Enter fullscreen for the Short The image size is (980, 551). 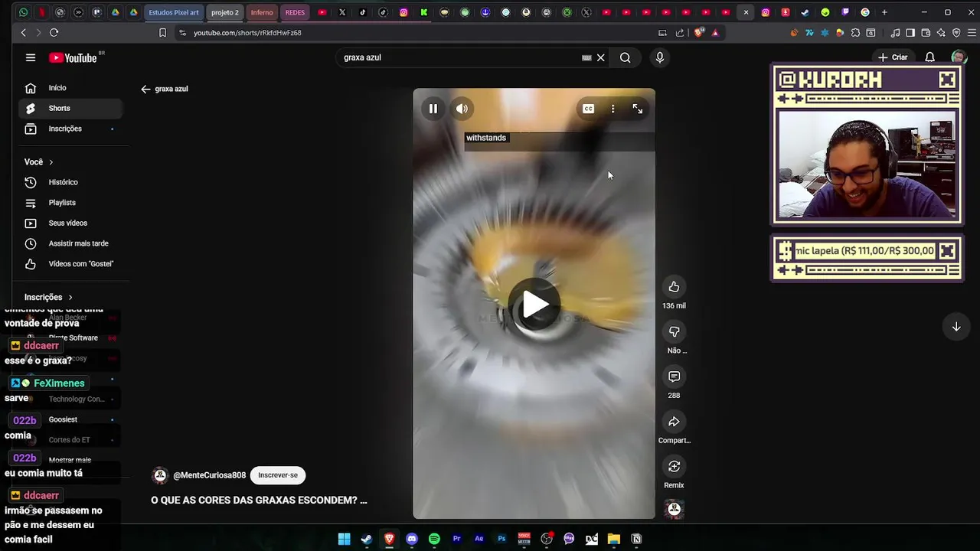click(637, 109)
